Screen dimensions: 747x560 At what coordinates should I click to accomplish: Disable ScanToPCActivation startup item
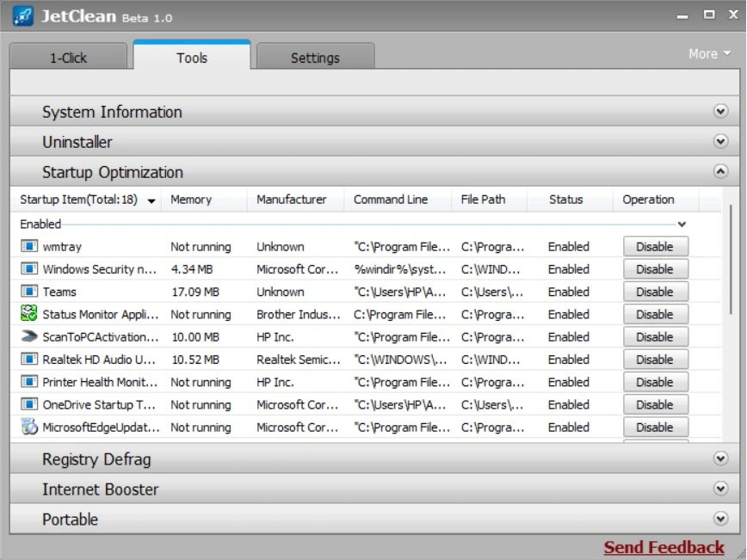(x=656, y=337)
